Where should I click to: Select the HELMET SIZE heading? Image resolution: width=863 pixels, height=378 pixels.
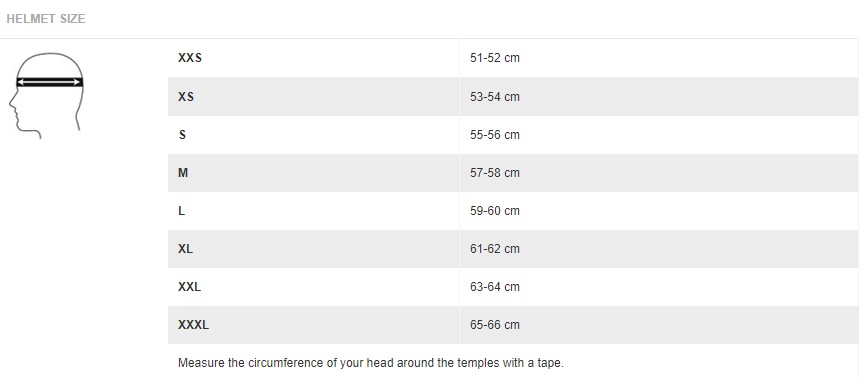[46, 19]
